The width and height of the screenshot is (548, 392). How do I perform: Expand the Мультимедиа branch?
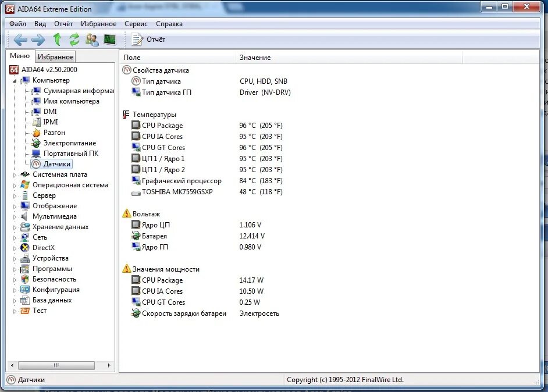(15, 217)
